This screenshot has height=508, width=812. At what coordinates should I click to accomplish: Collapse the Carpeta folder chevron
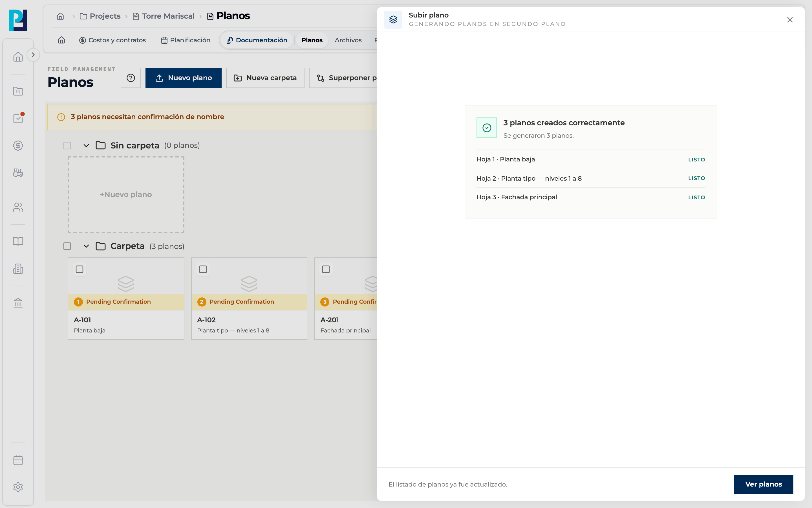click(x=86, y=246)
